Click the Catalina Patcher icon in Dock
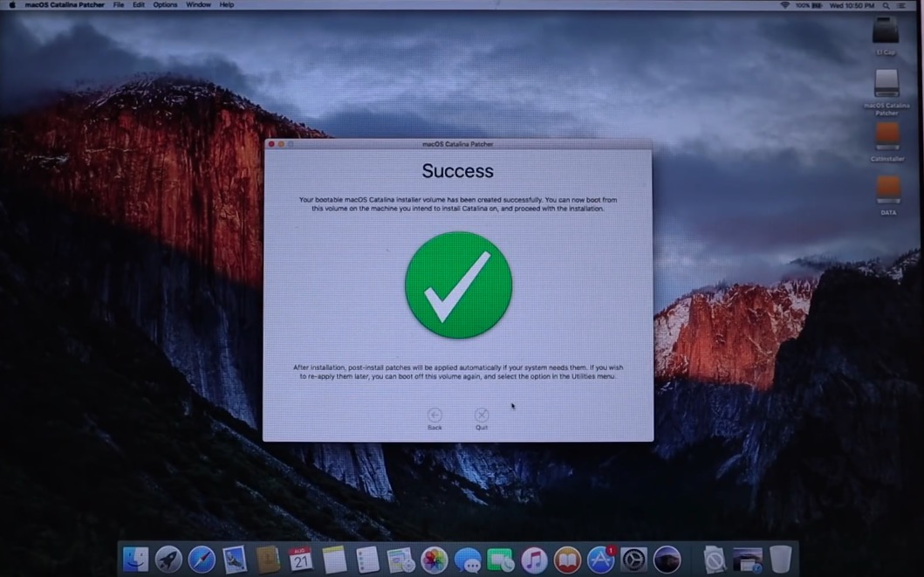This screenshot has width=924, height=577. [x=667, y=559]
